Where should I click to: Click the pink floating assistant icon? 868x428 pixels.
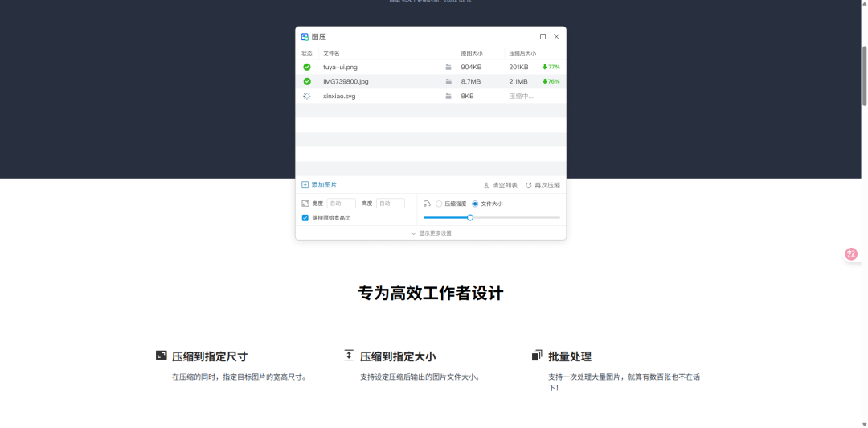pyautogui.click(x=851, y=254)
